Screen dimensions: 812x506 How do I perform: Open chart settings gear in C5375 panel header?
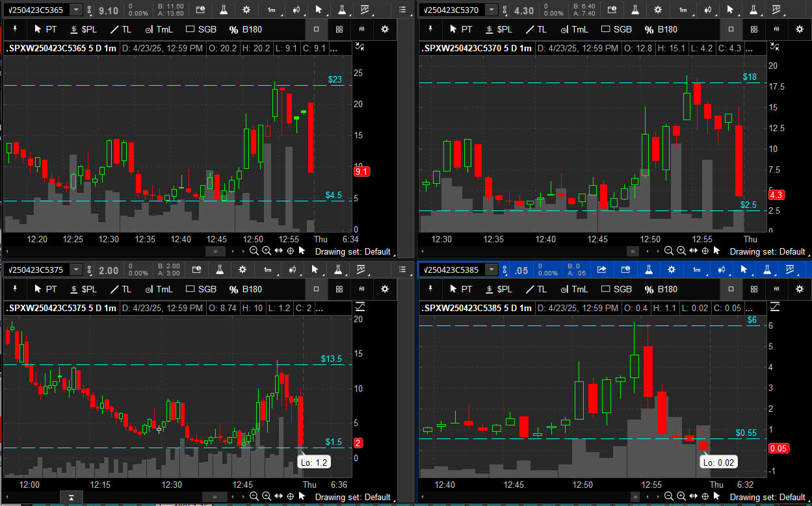tap(242, 270)
